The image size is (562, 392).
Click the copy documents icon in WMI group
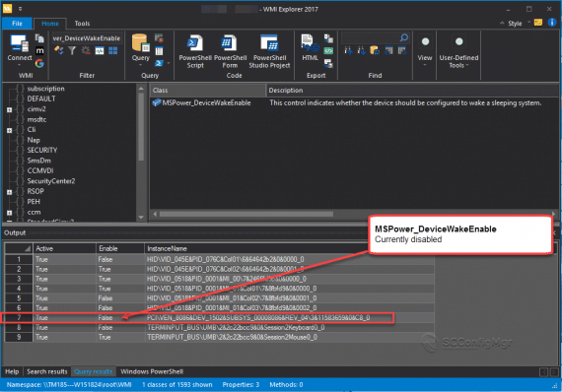click(39, 38)
